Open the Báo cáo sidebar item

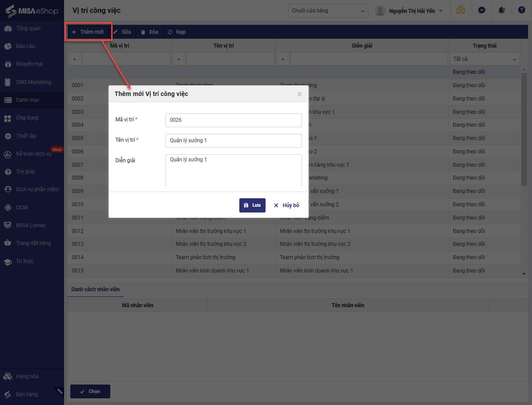(32, 46)
